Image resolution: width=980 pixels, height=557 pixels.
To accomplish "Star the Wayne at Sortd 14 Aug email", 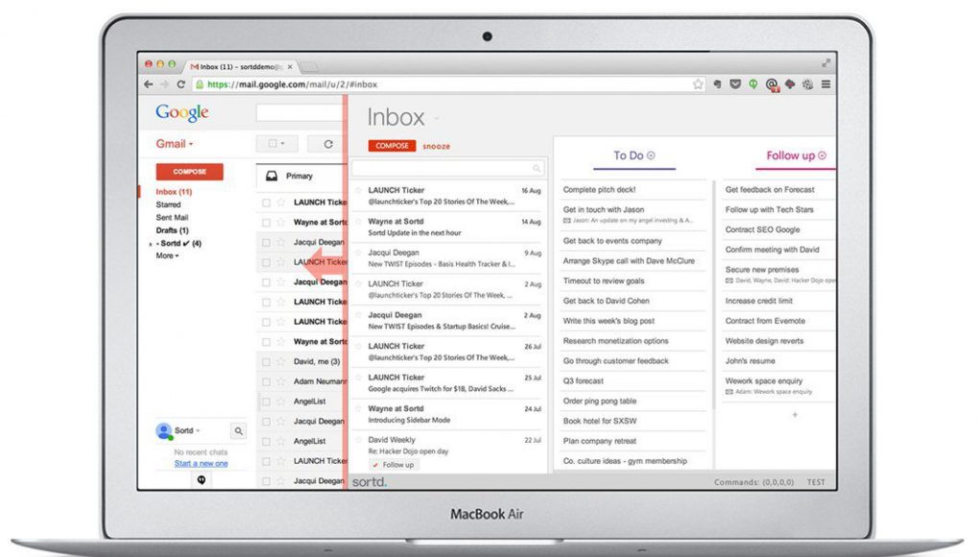I will pos(359,221).
